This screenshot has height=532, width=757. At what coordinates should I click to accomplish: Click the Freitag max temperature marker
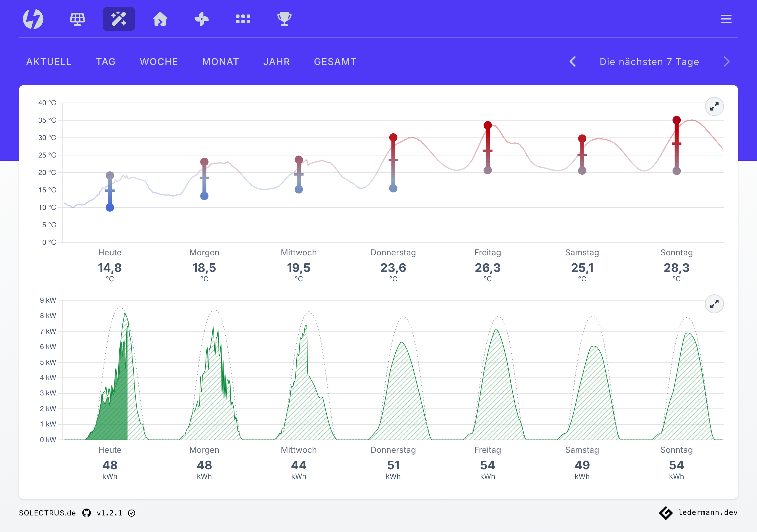point(488,125)
